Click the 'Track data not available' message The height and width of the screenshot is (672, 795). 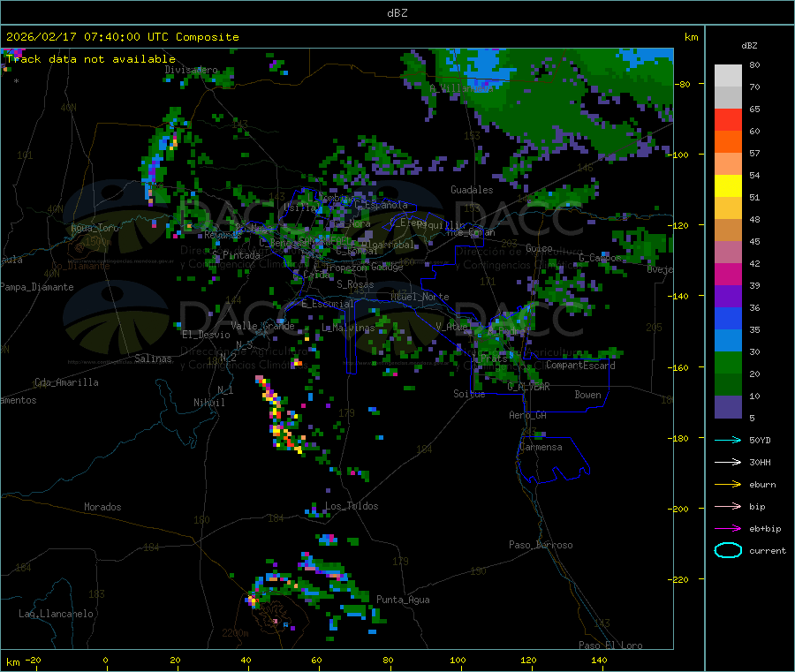(91, 59)
